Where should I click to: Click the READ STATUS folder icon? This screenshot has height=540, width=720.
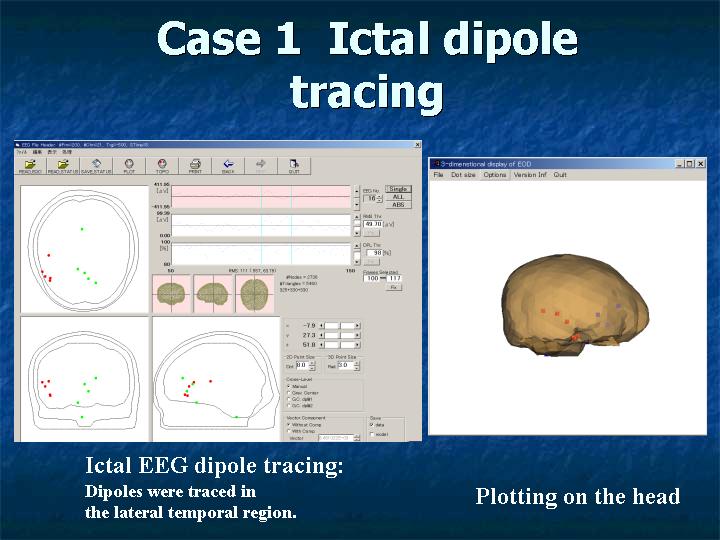click(63, 166)
